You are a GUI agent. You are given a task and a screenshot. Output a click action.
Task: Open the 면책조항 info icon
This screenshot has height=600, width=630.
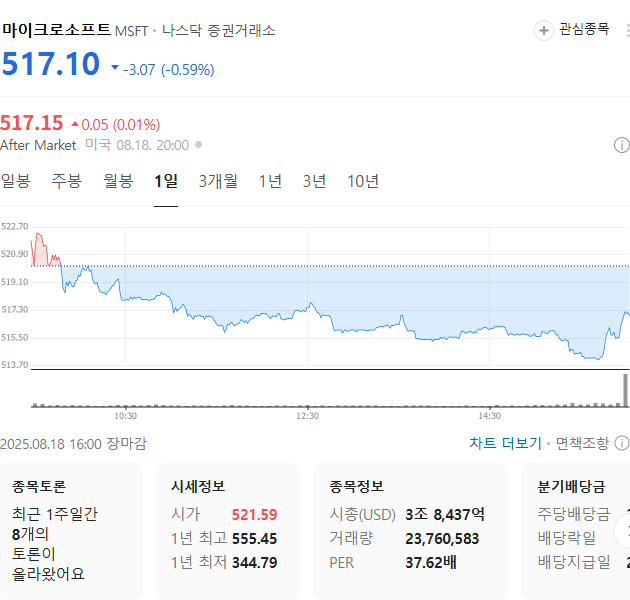(x=622, y=443)
